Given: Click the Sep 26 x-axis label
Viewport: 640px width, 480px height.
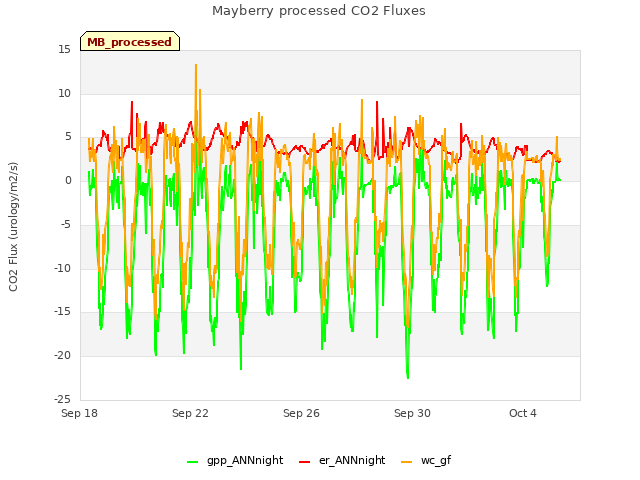Looking at the screenshot, I should (x=301, y=413).
